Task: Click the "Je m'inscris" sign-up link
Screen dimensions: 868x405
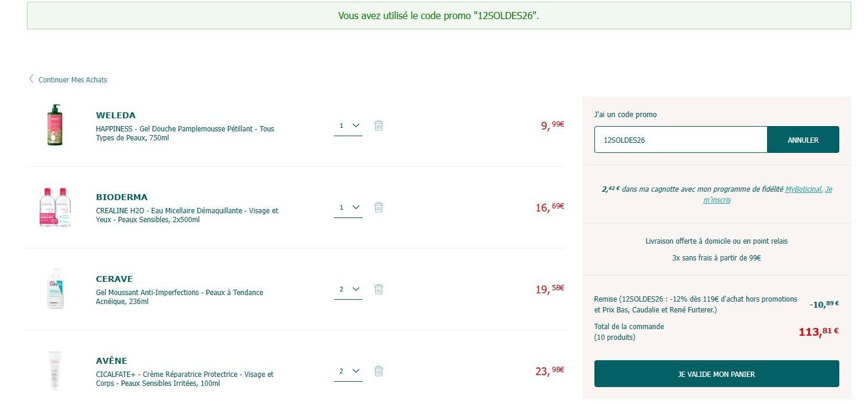Action: [716, 200]
